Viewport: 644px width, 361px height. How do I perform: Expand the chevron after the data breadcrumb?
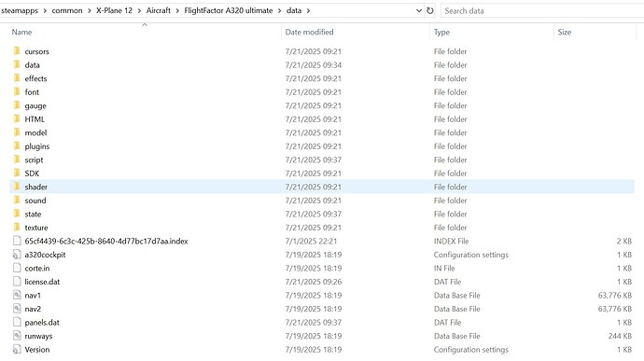(x=308, y=10)
